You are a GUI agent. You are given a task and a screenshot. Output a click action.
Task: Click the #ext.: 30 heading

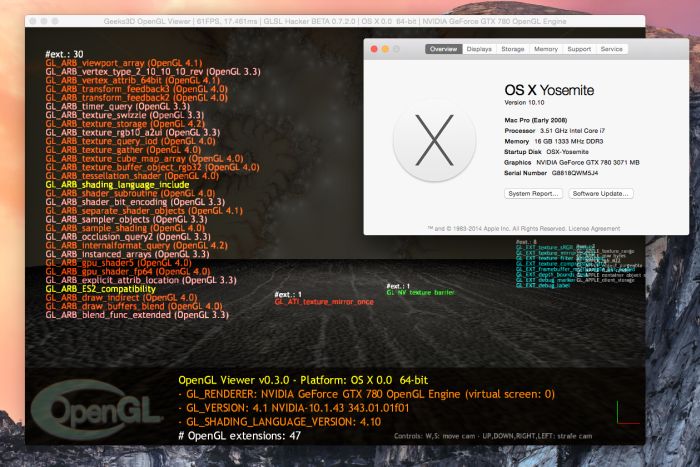[x=64, y=54]
